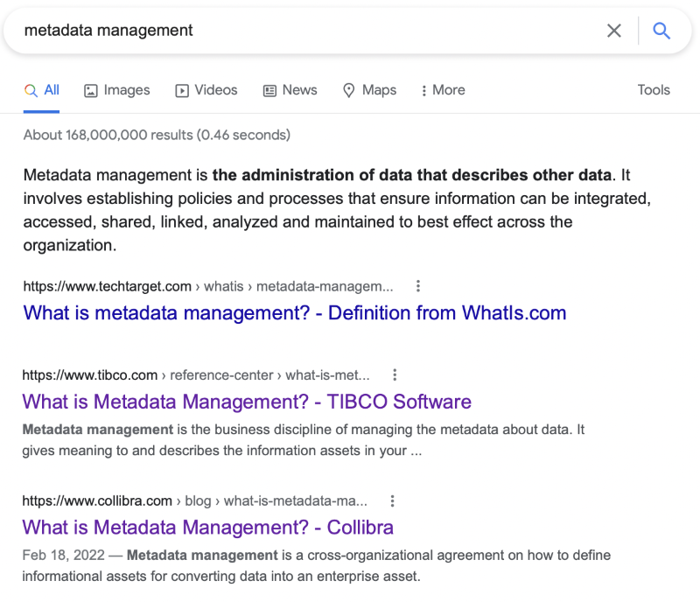Switch to the Images tab
This screenshot has height=602, width=700.
click(x=117, y=90)
